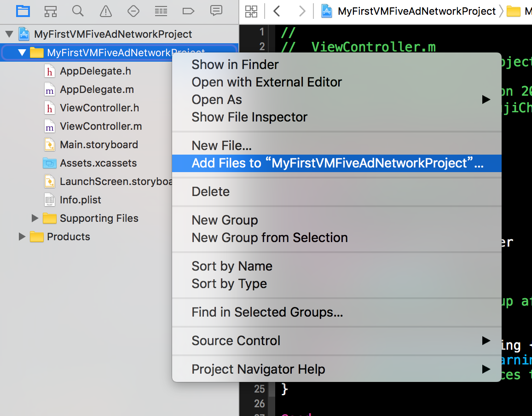Open the Open As submenu arrow
532x416 pixels.
coord(486,99)
